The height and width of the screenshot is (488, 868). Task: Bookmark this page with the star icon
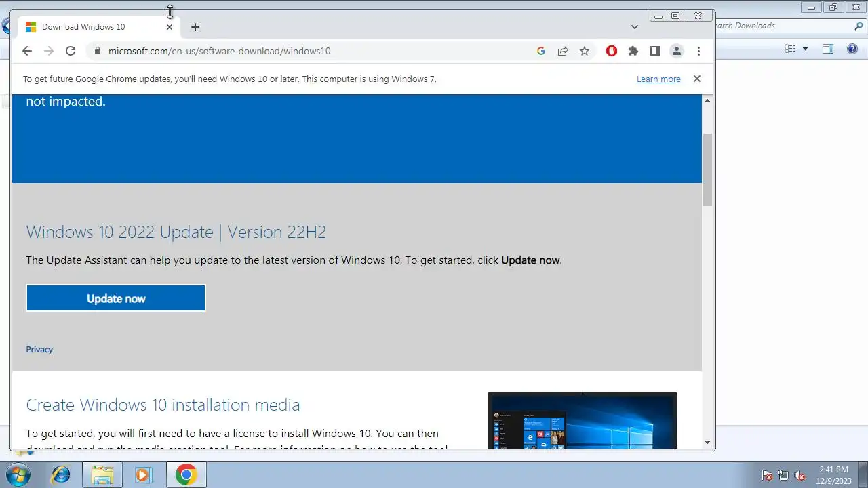click(x=585, y=51)
